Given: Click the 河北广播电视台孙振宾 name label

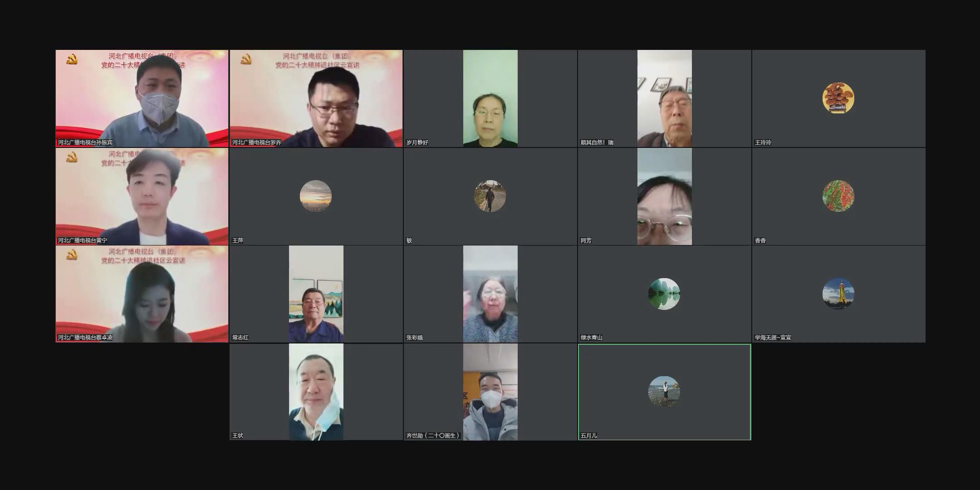Looking at the screenshot, I should pyautogui.click(x=85, y=142).
